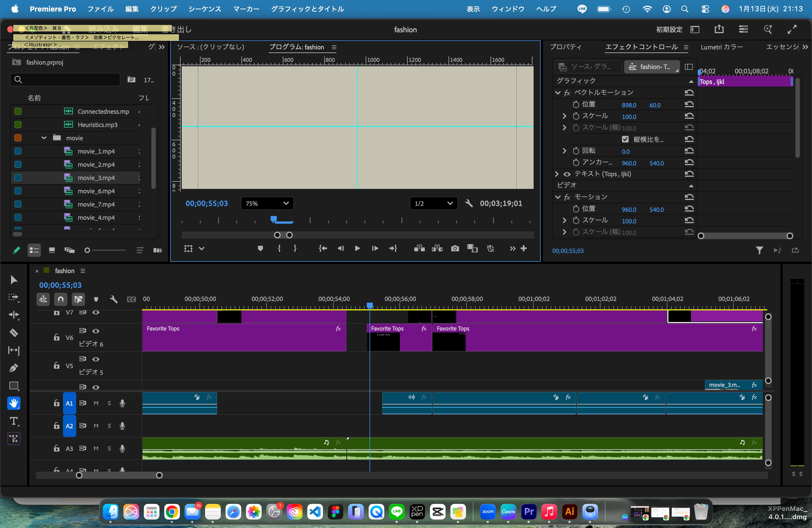Select the Ripple Edit tool

[14, 315]
